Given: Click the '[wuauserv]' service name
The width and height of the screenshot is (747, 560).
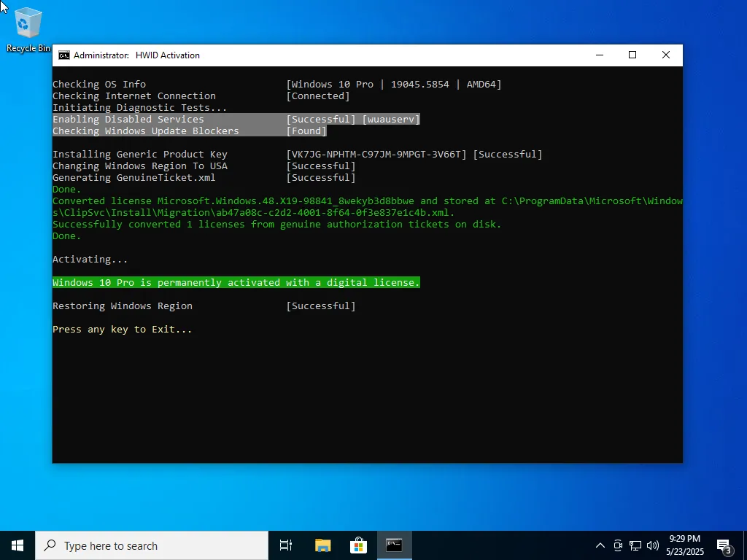Looking at the screenshot, I should 391,120.
